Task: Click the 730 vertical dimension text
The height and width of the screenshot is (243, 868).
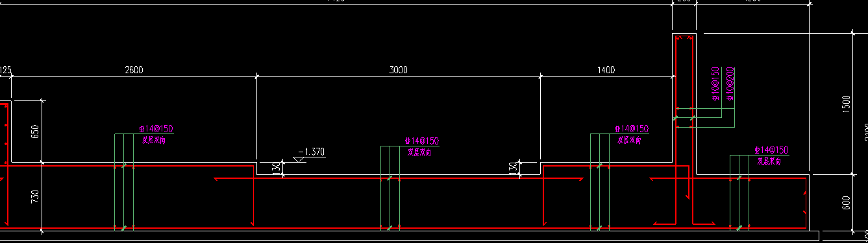Action: tap(36, 196)
